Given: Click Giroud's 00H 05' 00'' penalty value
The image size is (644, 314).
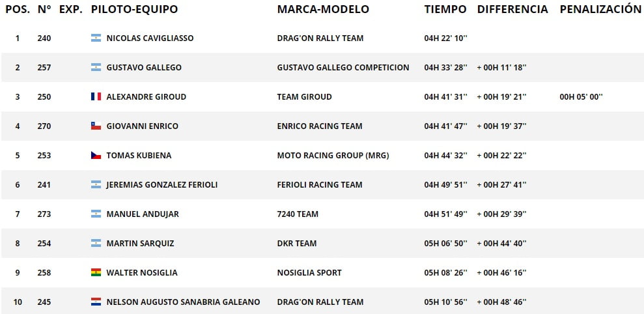Looking at the screenshot, I should pos(581,97).
